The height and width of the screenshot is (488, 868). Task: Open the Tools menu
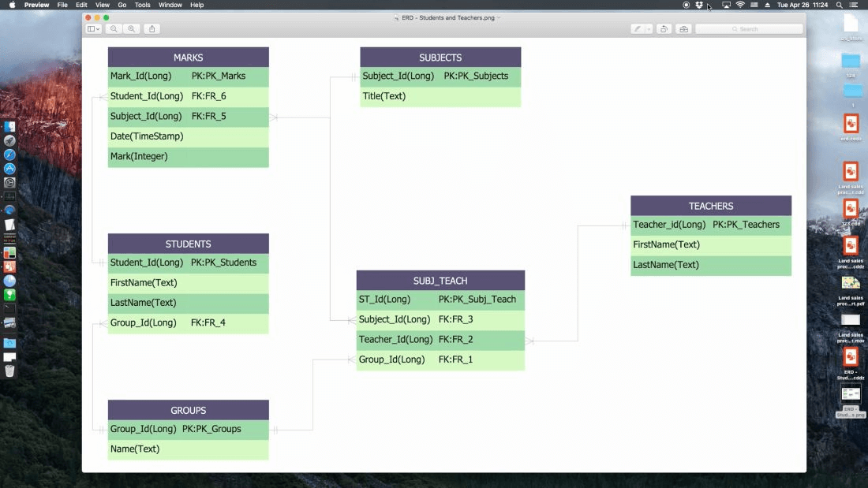pos(142,5)
